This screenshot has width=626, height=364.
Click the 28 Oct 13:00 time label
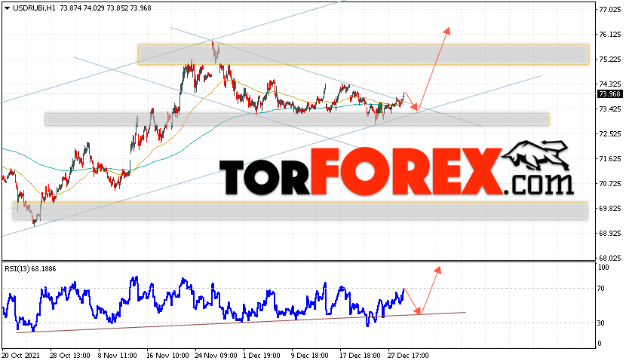70,355
